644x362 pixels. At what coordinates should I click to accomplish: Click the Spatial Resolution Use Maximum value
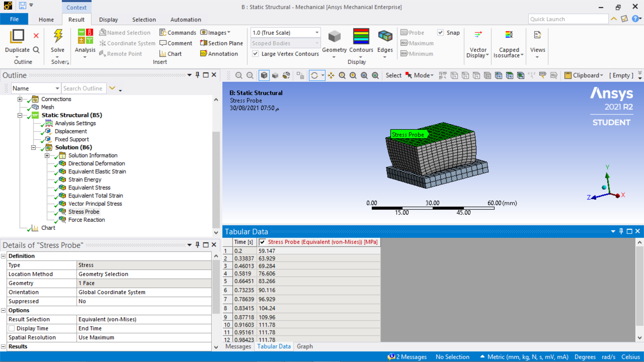point(144,338)
